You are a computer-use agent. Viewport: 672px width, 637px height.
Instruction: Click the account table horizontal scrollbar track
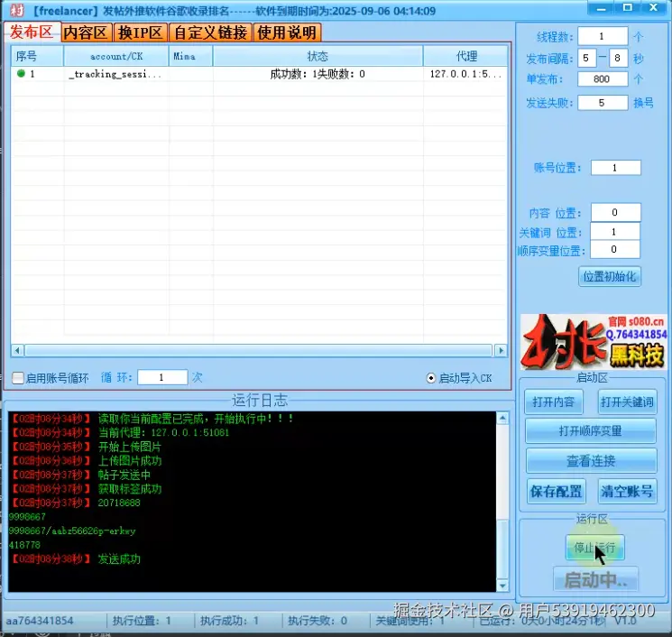pos(259,351)
